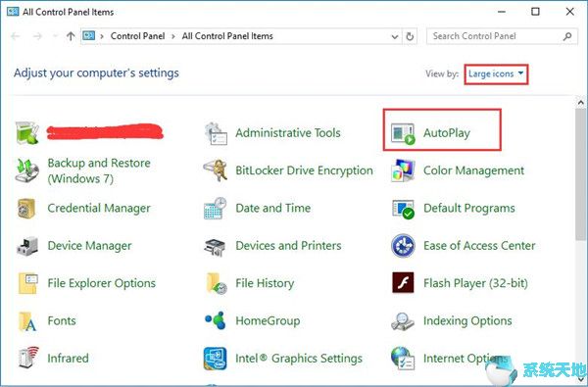Open the Device Manager link
Screen dimensions: 588x387
tap(89, 246)
